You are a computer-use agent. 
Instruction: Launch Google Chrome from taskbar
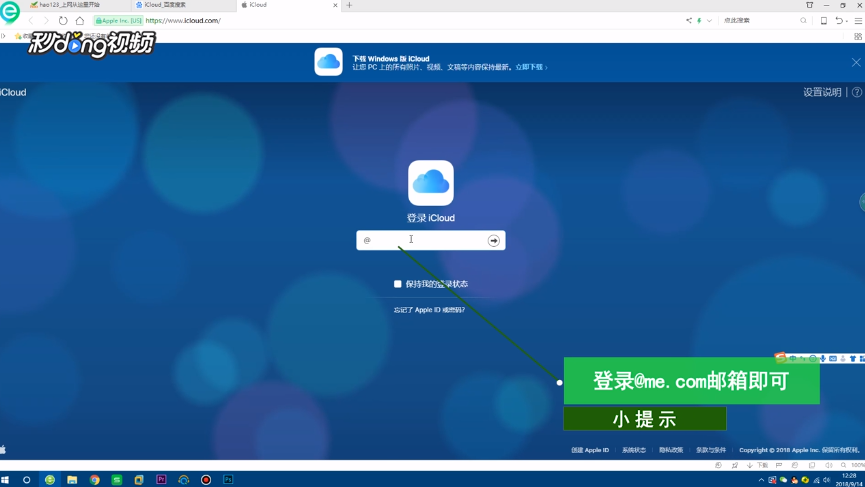click(94, 480)
